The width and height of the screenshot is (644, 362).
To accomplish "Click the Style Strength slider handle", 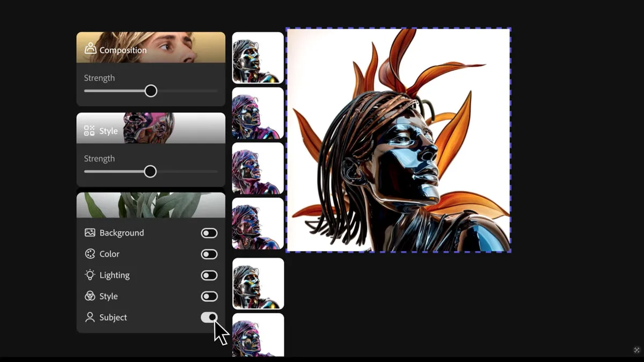I will click(x=150, y=172).
